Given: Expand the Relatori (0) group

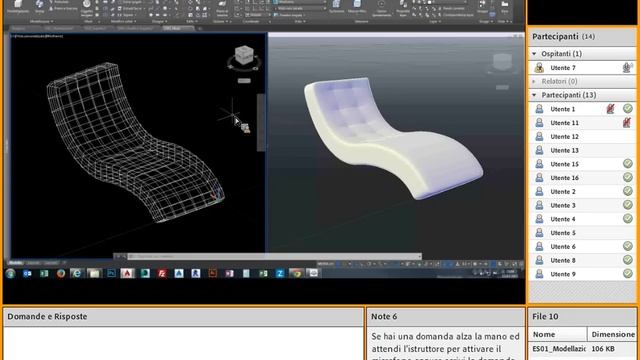Looking at the screenshot, I should (x=534, y=81).
